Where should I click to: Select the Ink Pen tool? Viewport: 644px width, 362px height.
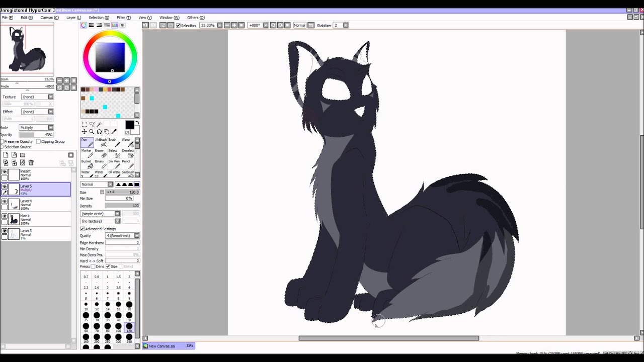click(114, 164)
